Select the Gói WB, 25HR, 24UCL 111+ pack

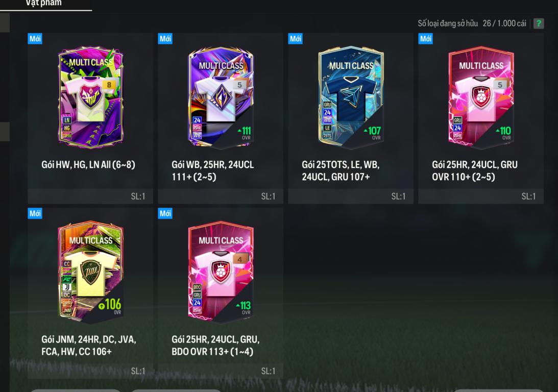pos(221,118)
